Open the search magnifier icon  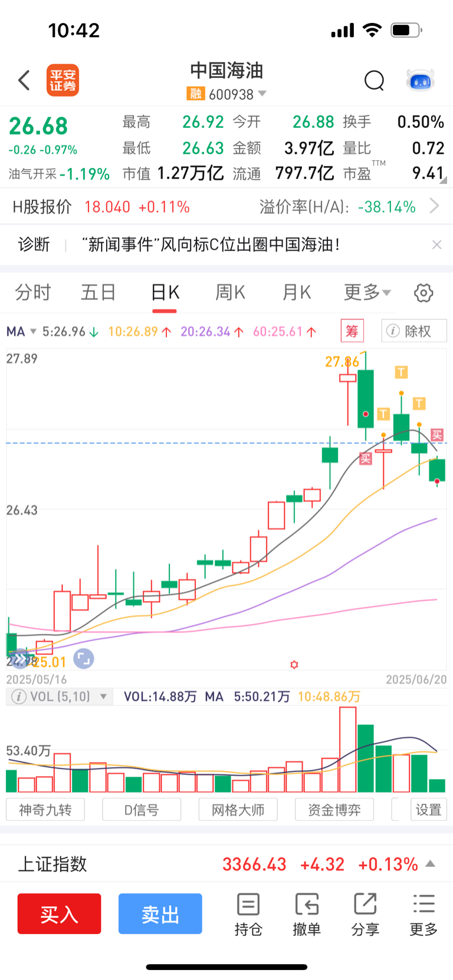pos(374,80)
